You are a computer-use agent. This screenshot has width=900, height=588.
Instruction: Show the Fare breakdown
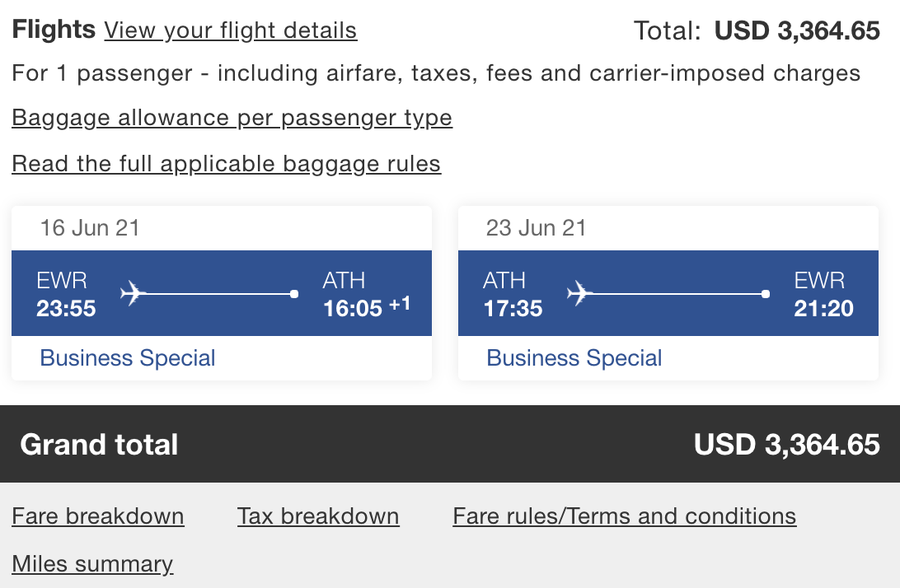(x=98, y=516)
